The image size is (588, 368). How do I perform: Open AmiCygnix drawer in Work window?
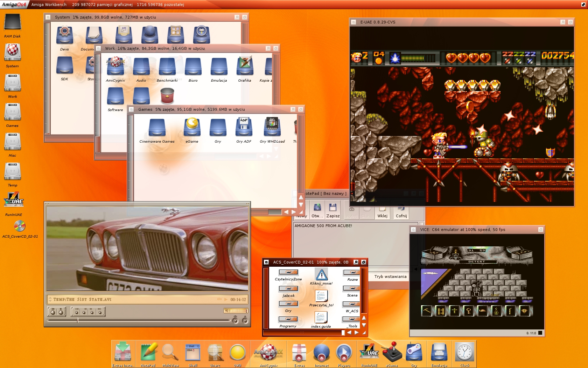tap(115, 67)
